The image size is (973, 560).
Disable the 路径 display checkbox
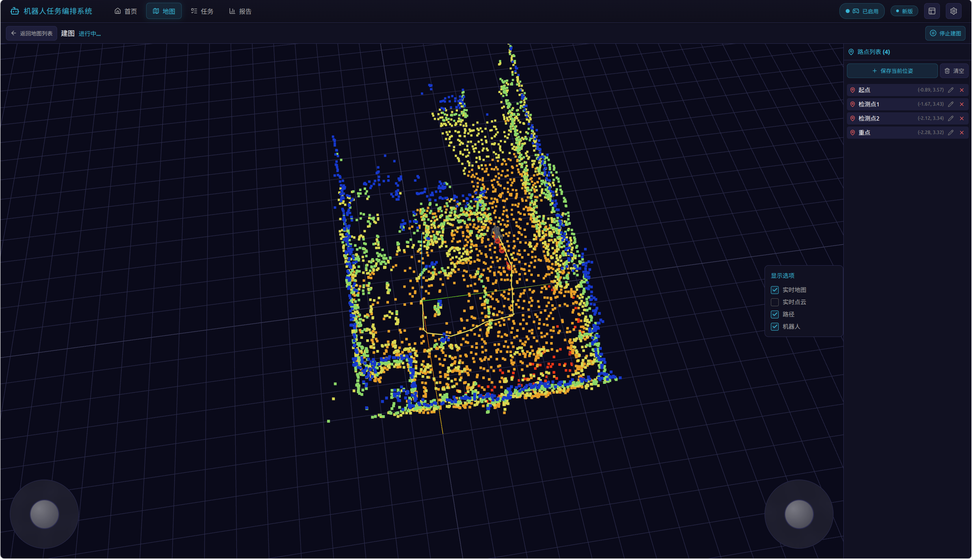click(775, 315)
